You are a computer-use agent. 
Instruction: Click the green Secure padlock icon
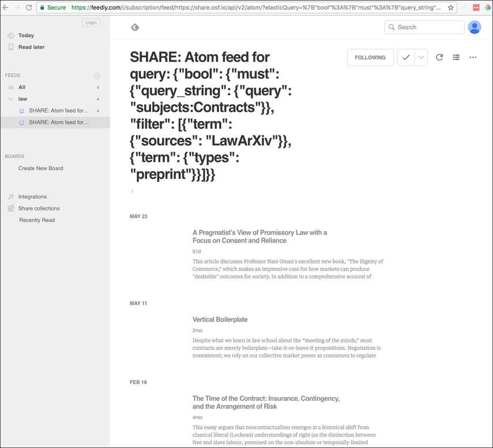coord(42,7)
